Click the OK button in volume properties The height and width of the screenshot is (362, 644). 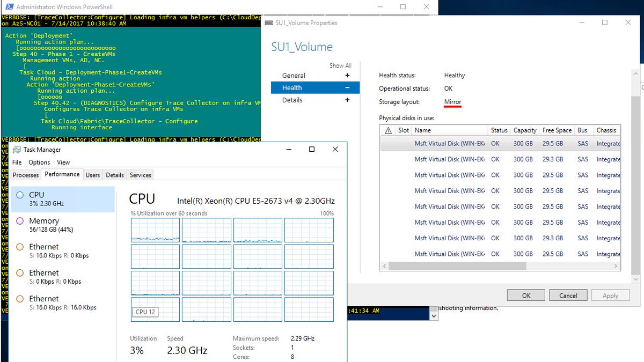tap(526, 295)
